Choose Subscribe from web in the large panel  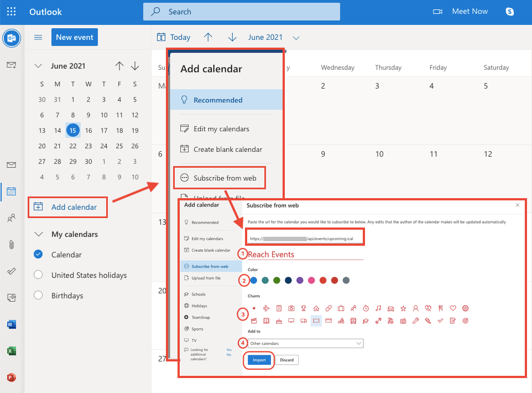219,178
